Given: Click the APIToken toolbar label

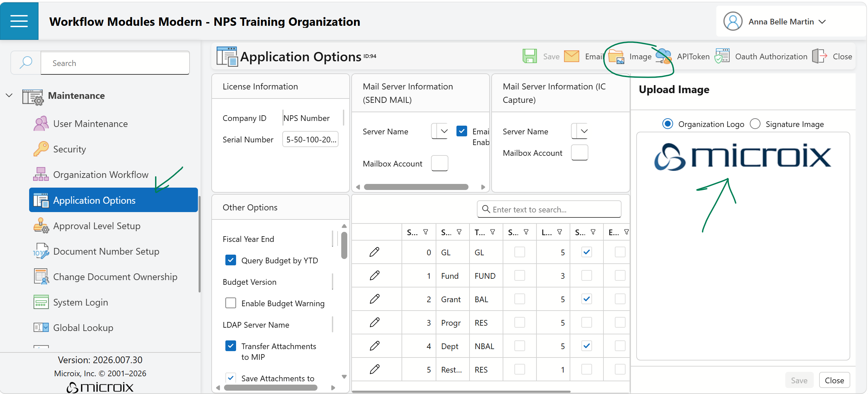Looking at the screenshot, I should coord(693,56).
